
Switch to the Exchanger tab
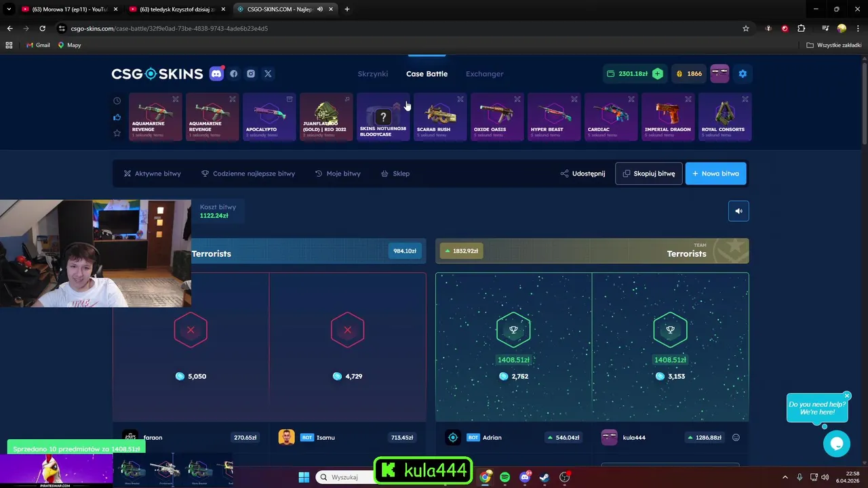tap(485, 74)
